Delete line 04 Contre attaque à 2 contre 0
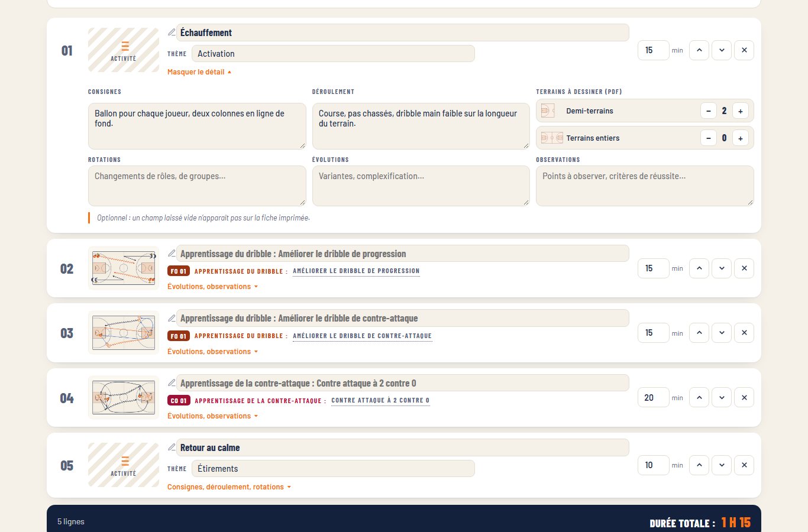Viewport: 808px width, 532px height. tap(744, 398)
